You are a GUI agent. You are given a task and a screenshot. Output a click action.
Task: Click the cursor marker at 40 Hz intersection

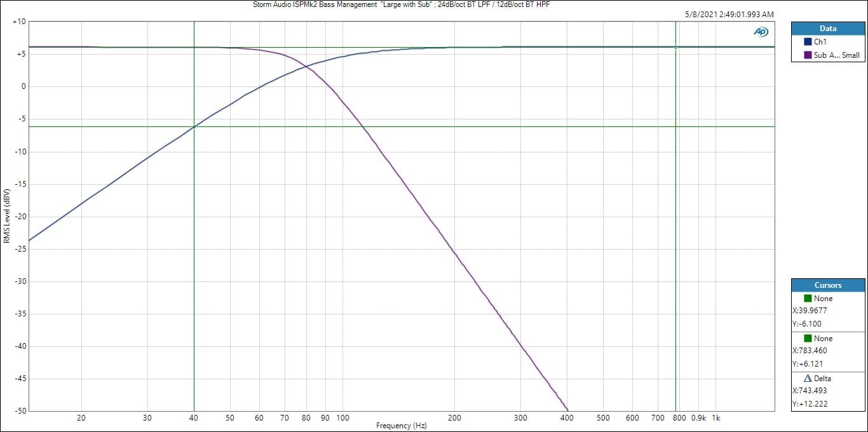pos(194,126)
